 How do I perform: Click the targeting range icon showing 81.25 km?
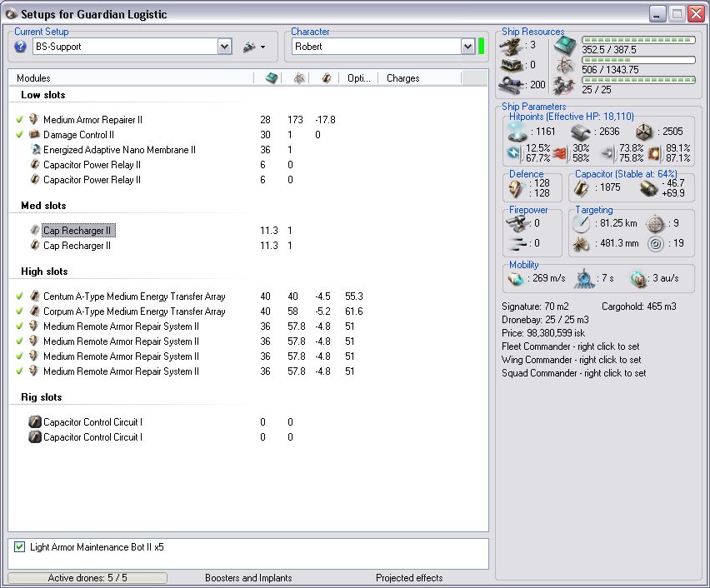coord(581,223)
